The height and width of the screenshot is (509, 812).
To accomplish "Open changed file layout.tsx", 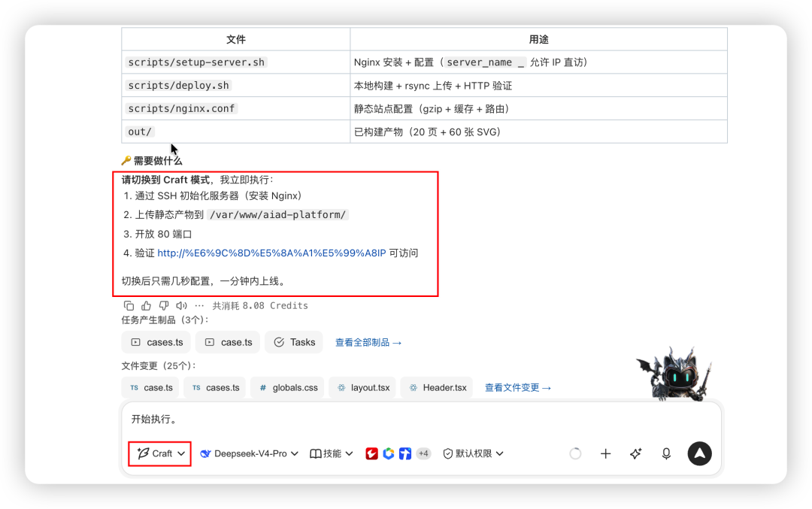I will tap(362, 387).
